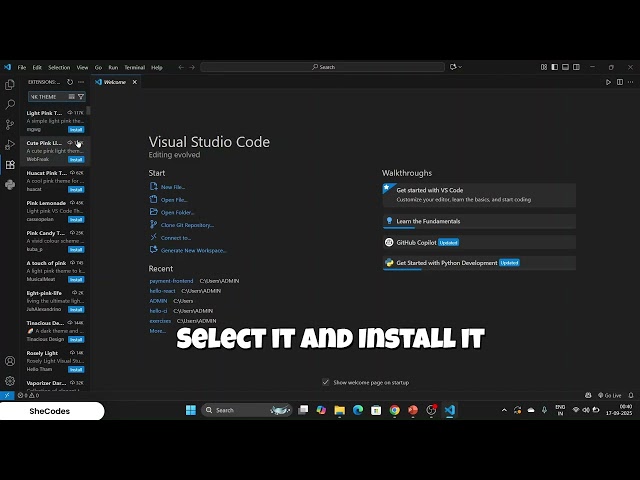Screen dimensions: 640x480
Task: Click the top command center search box
Action: click(x=322, y=67)
